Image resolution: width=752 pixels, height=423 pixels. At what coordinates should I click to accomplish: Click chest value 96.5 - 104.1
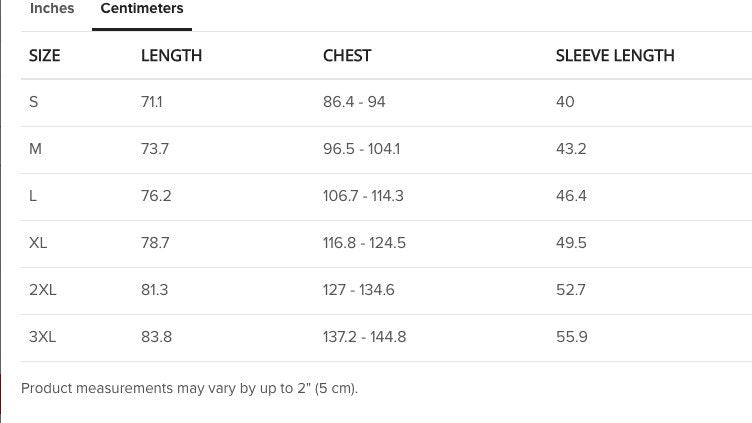[x=361, y=149]
